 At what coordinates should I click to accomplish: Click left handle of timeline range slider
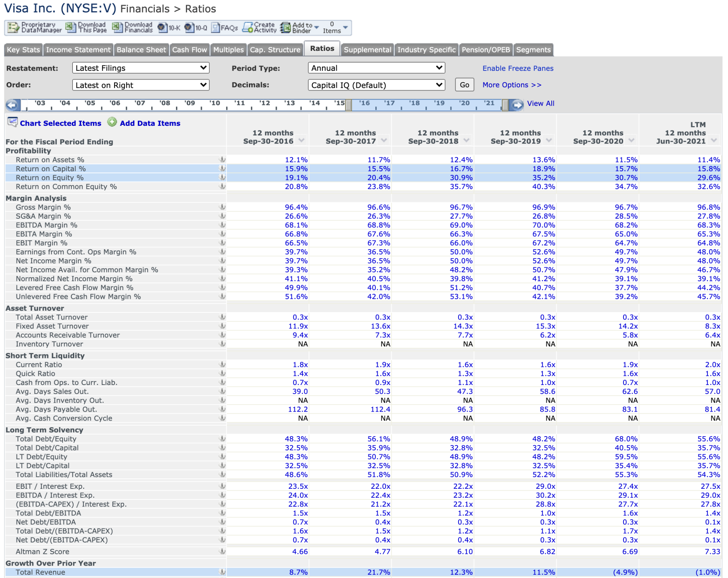tap(349, 105)
